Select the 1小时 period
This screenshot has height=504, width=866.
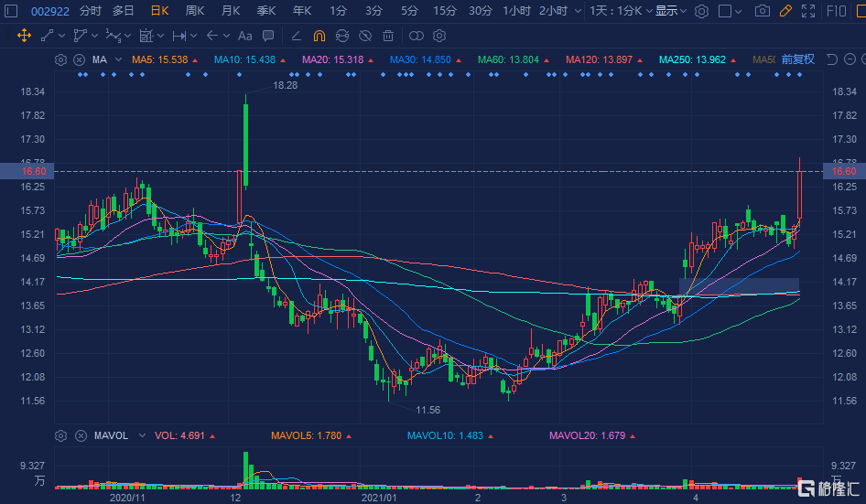coord(517,11)
